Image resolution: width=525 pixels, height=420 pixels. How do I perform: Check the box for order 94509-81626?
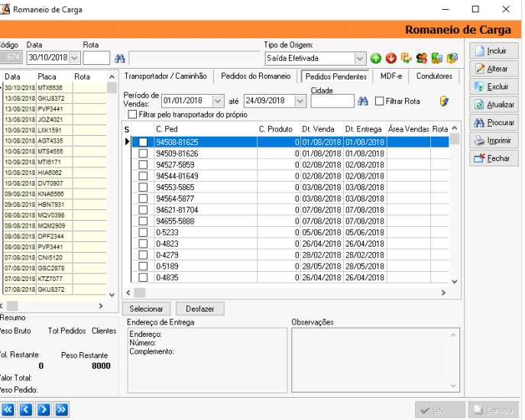tap(143, 153)
